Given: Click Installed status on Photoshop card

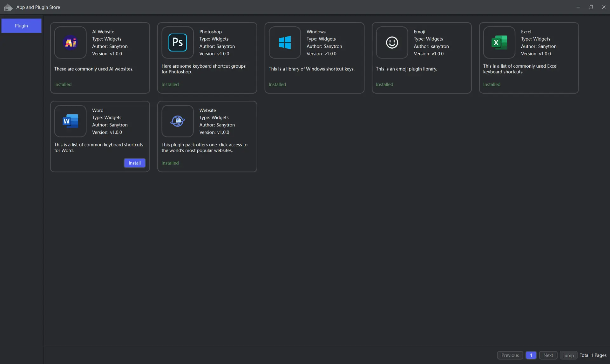Looking at the screenshot, I should click(170, 84).
